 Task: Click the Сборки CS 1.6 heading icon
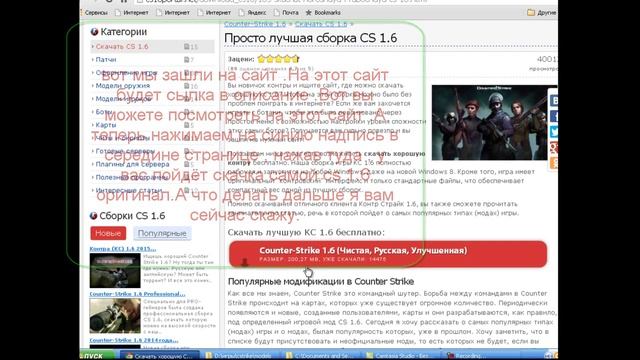[x=93, y=216]
